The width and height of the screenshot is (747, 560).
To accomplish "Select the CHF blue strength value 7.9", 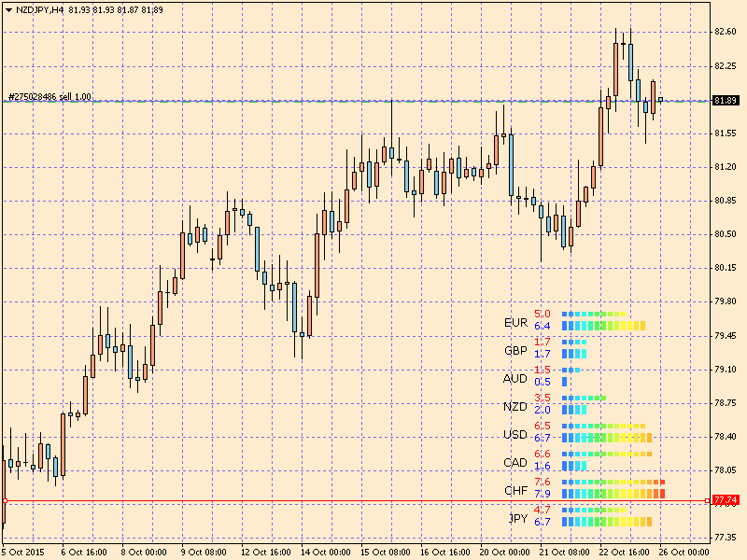I will [543, 494].
